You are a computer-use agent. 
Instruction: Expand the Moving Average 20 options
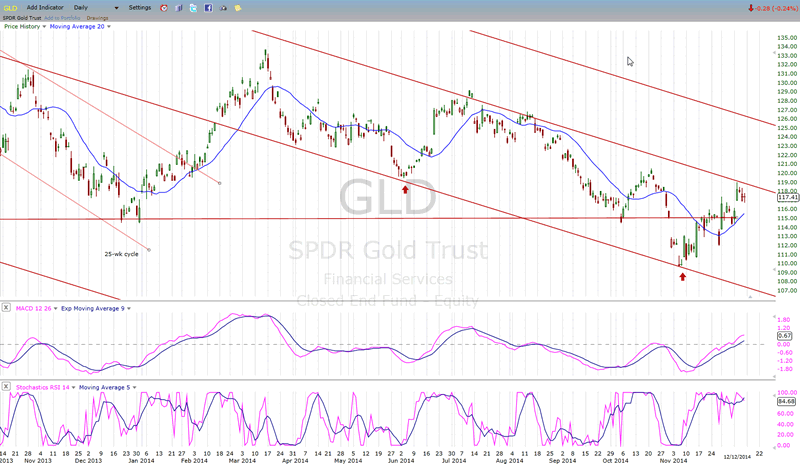click(108, 27)
